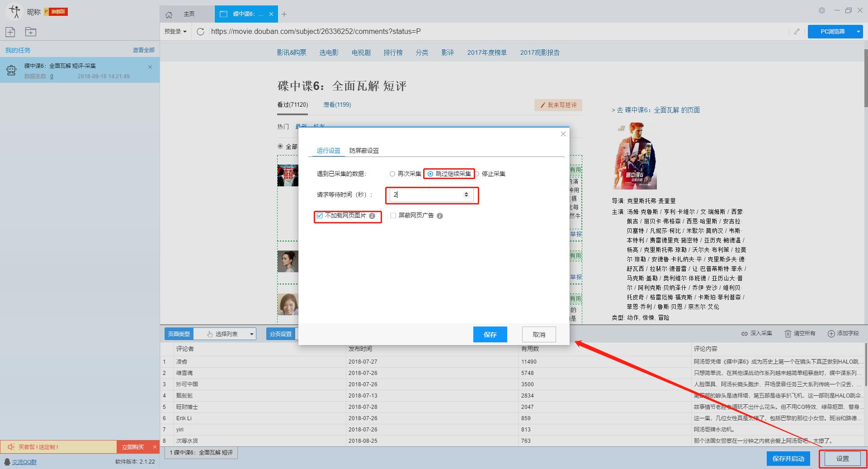Click the 想看(1199) tab link
Screen dimensions: 868x469
(x=337, y=104)
